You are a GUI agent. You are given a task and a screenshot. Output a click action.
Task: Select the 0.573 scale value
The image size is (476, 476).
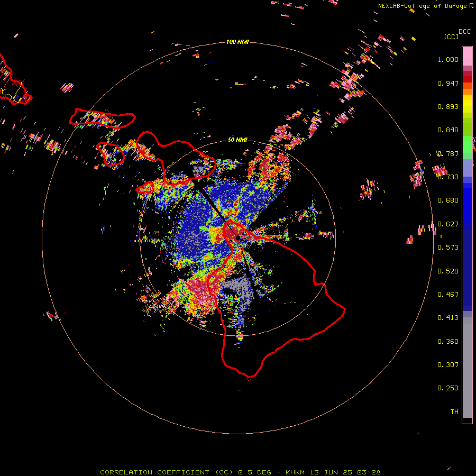pyautogui.click(x=448, y=248)
